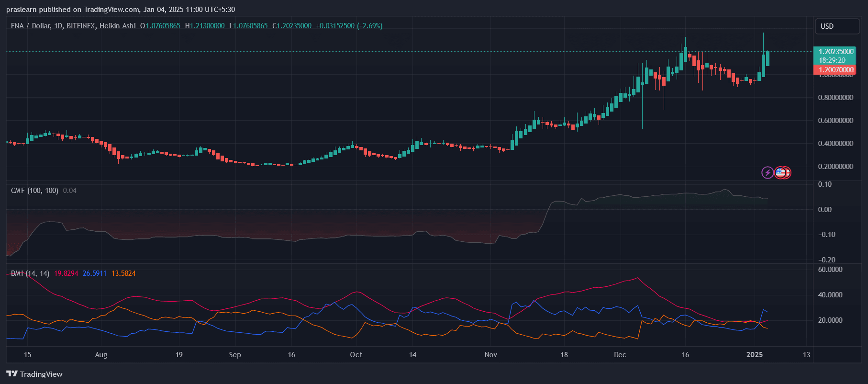
Task: Click the blue DMI value 26.5911
Action: 94,273
